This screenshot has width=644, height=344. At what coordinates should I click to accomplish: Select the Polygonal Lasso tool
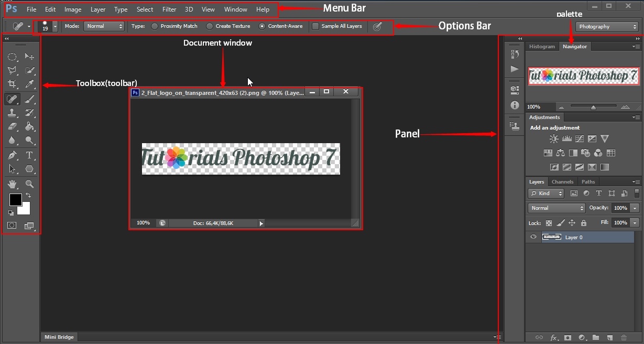(12, 70)
